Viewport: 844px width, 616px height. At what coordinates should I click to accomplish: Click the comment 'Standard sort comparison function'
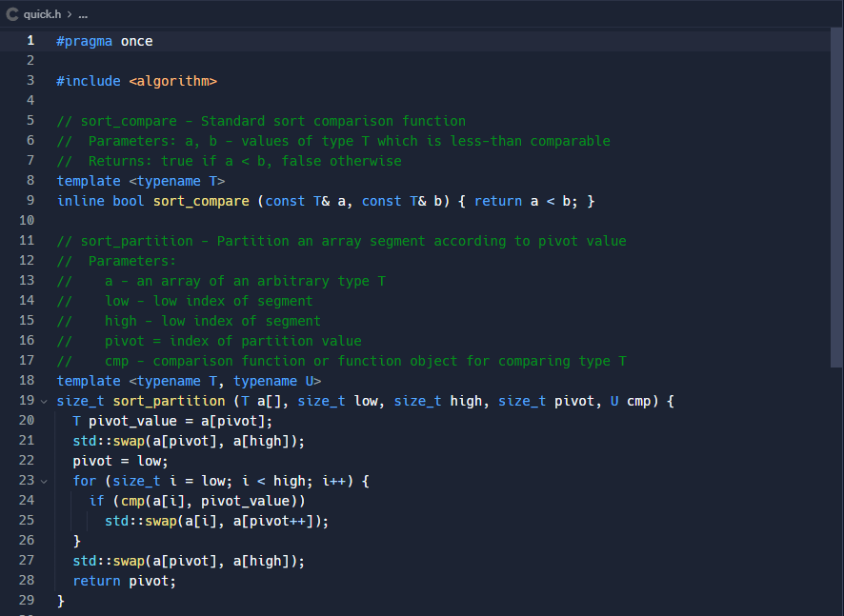(333, 122)
